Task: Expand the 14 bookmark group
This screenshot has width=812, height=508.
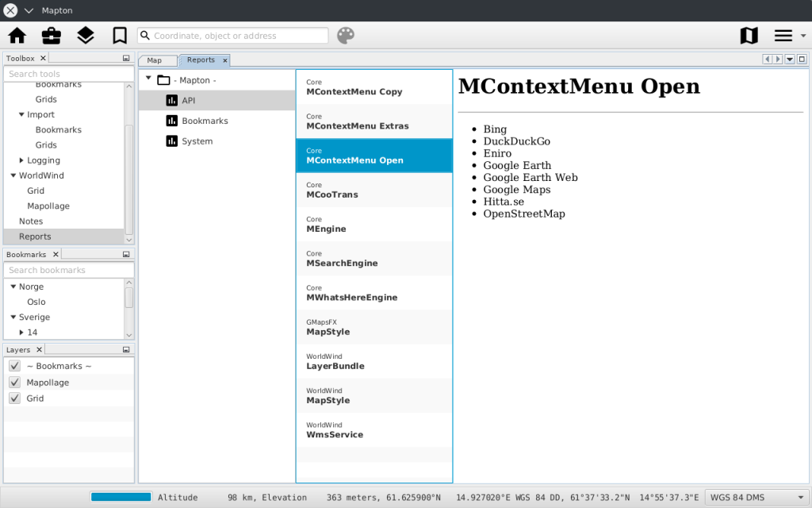Action: [21, 333]
